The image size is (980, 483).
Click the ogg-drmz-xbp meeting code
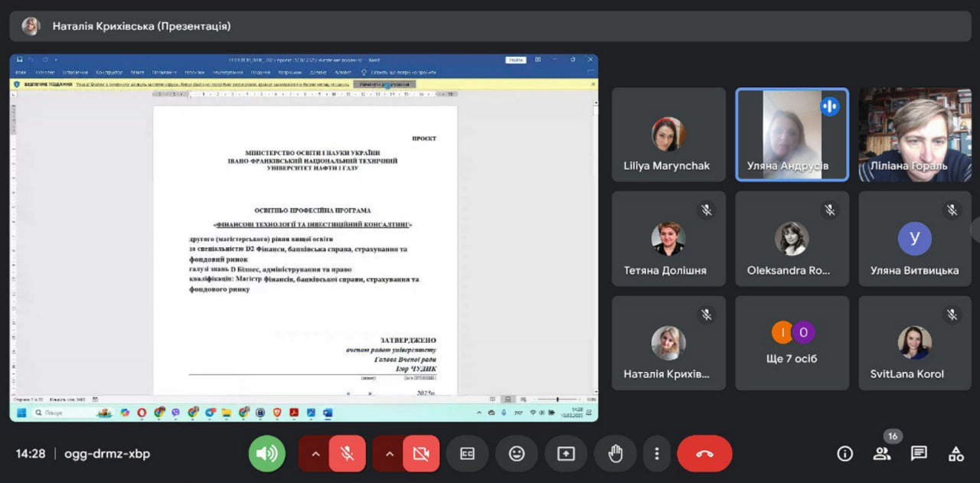pyautogui.click(x=106, y=454)
